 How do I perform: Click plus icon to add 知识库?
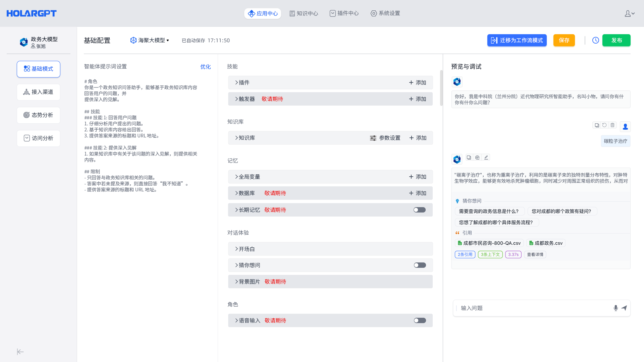click(x=412, y=138)
